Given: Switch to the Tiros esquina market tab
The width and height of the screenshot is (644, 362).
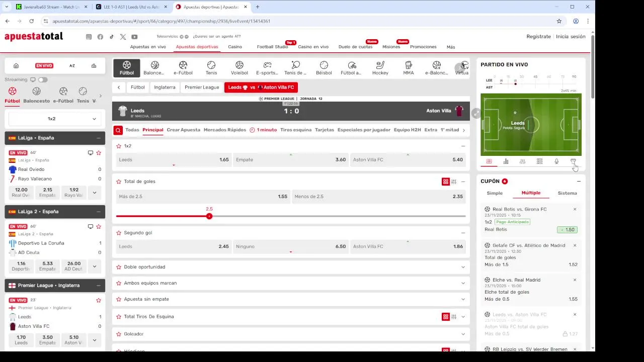Looking at the screenshot, I should click(296, 130).
